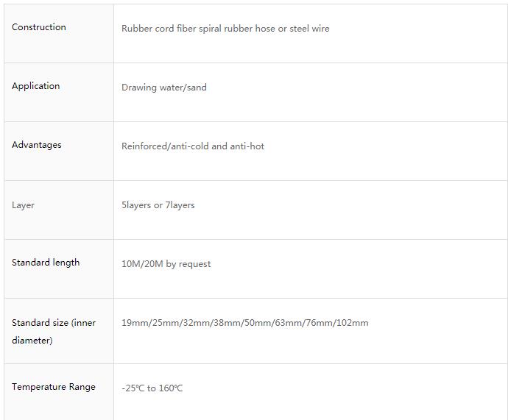Select the Drawing water/sand text

pyautogui.click(x=164, y=88)
